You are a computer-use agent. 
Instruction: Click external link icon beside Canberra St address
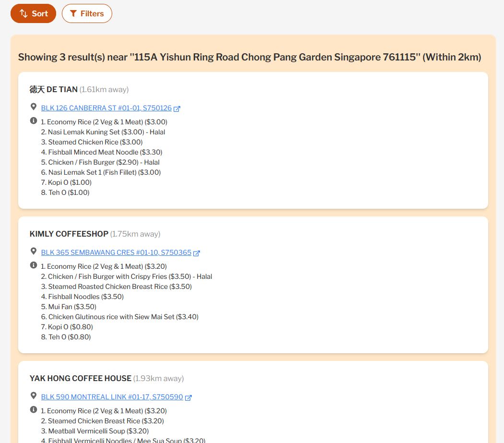click(x=177, y=109)
